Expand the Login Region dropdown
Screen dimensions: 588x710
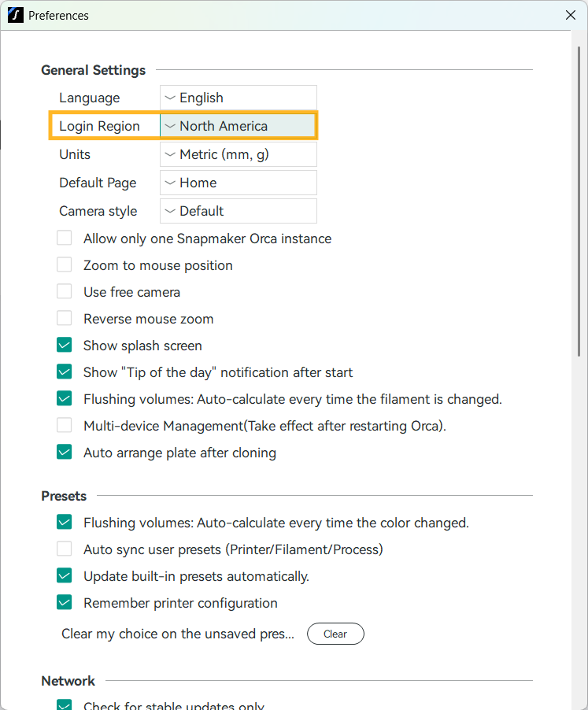click(x=238, y=126)
